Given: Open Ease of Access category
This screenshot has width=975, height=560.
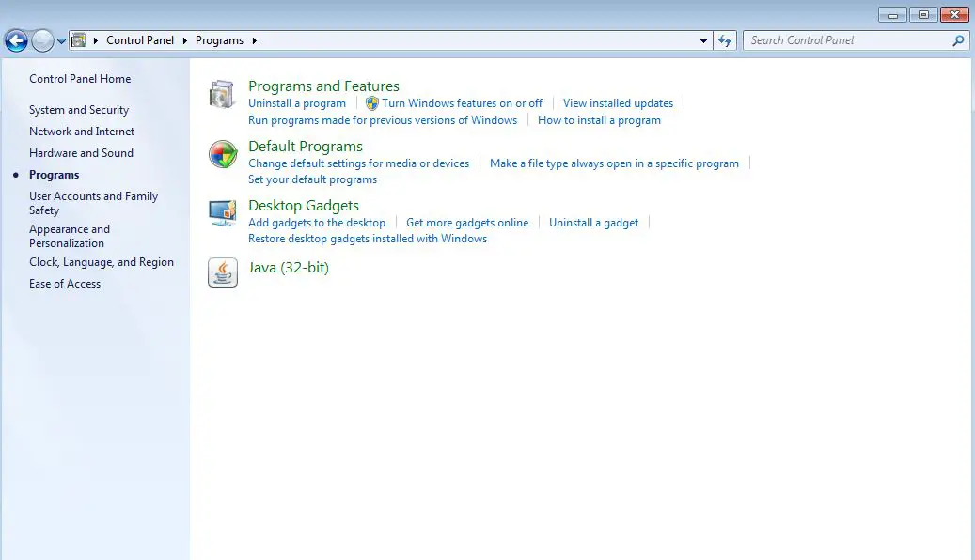Looking at the screenshot, I should pyautogui.click(x=65, y=284).
